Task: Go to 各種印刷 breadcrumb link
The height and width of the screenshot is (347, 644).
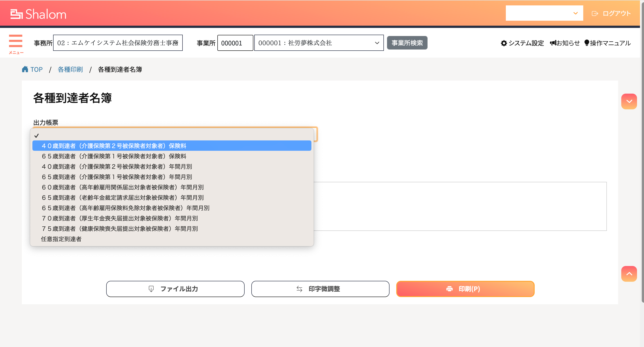Action: [70, 69]
